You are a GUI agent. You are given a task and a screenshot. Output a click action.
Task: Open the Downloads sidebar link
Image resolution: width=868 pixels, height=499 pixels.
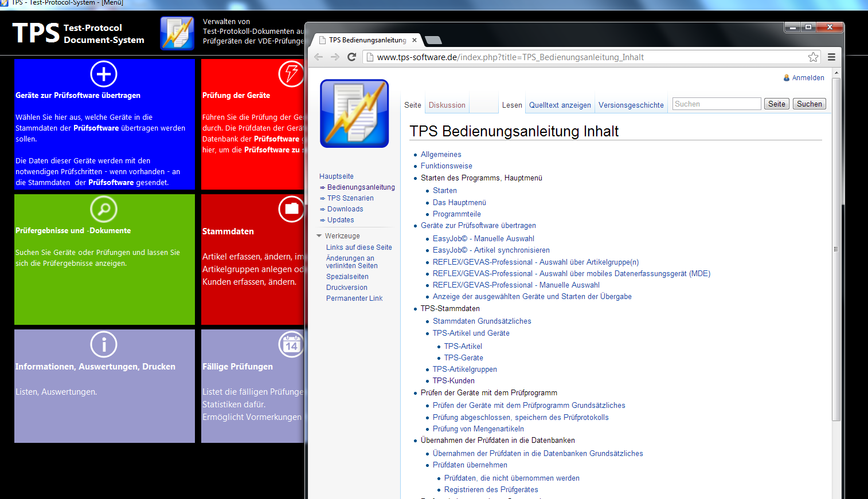pos(345,209)
